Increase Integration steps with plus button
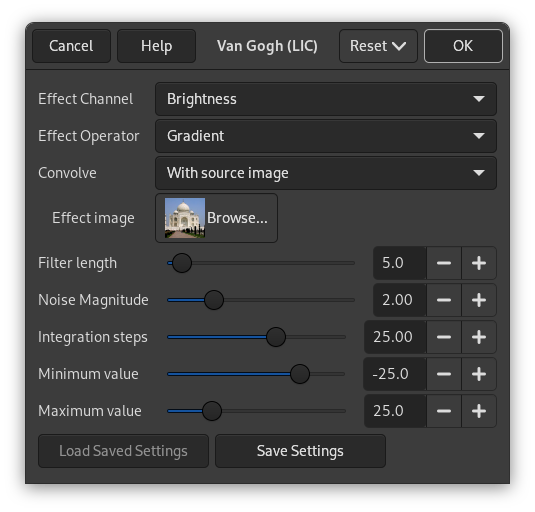535x512 pixels. click(479, 337)
